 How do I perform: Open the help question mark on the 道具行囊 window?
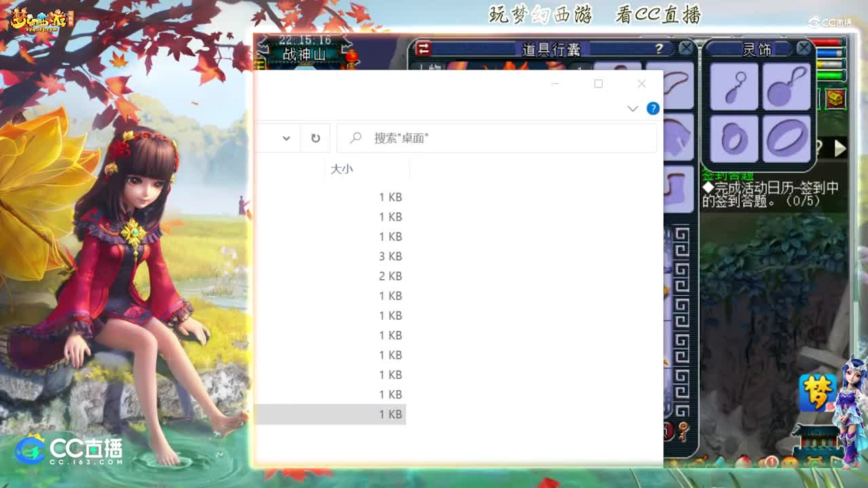(x=658, y=48)
